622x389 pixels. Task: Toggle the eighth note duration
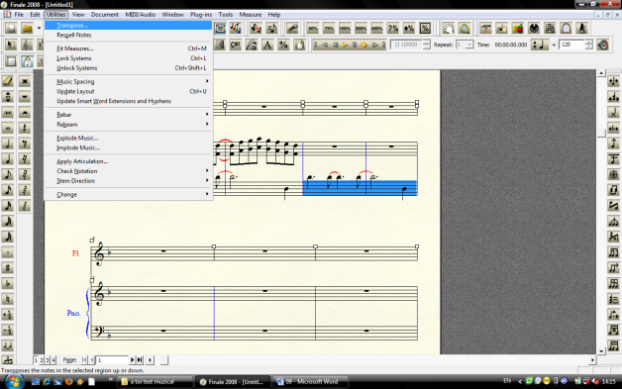point(8,174)
